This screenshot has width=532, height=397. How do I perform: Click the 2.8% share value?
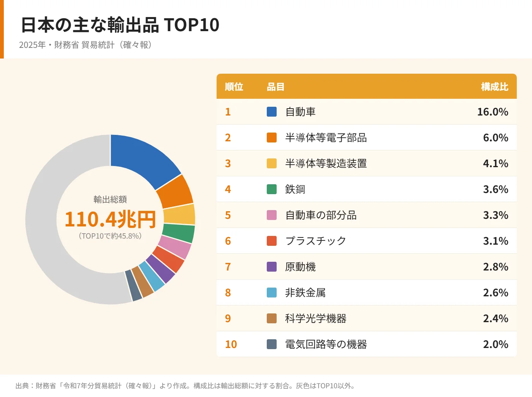(496, 267)
